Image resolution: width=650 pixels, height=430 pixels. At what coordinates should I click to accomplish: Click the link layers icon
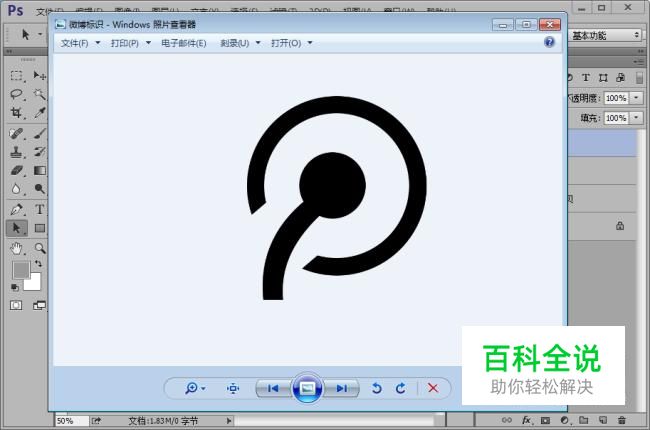507,420
